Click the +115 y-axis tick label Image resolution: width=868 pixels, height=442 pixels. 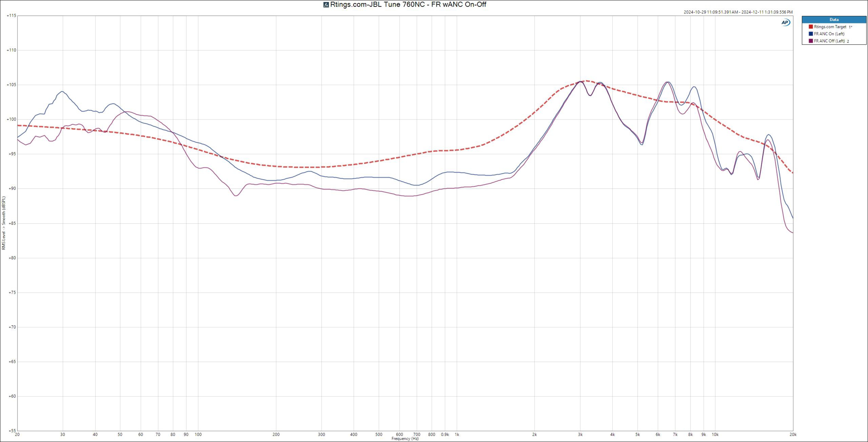(12, 16)
